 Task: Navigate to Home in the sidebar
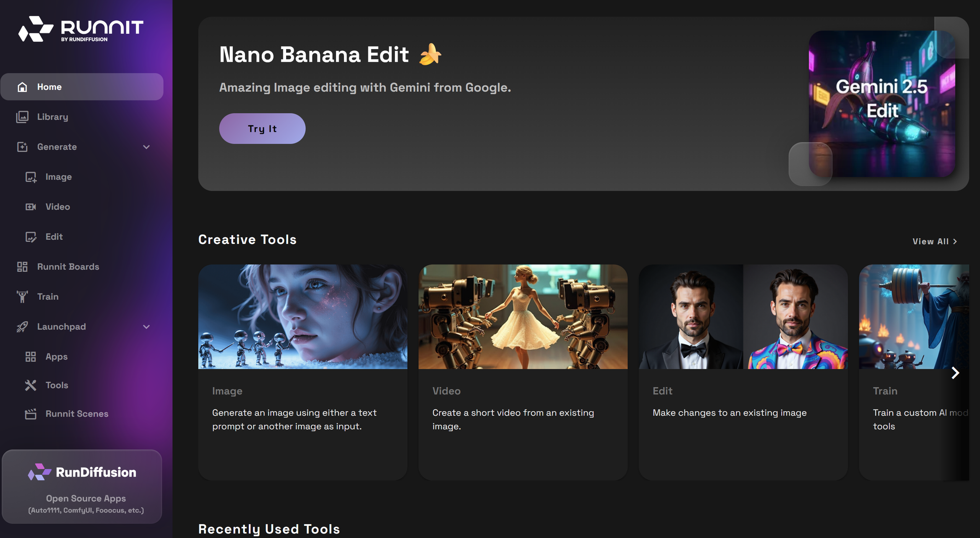[49, 87]
